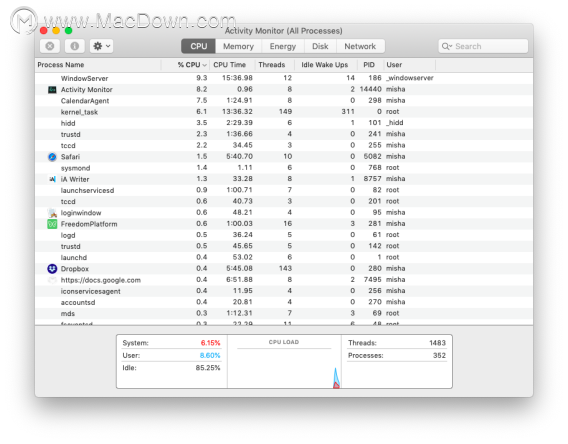This screenshot has height=444, width=568.
Task: Open search filter magnifier dropdown
Action: pyautogui.click(x=447, y=46)
